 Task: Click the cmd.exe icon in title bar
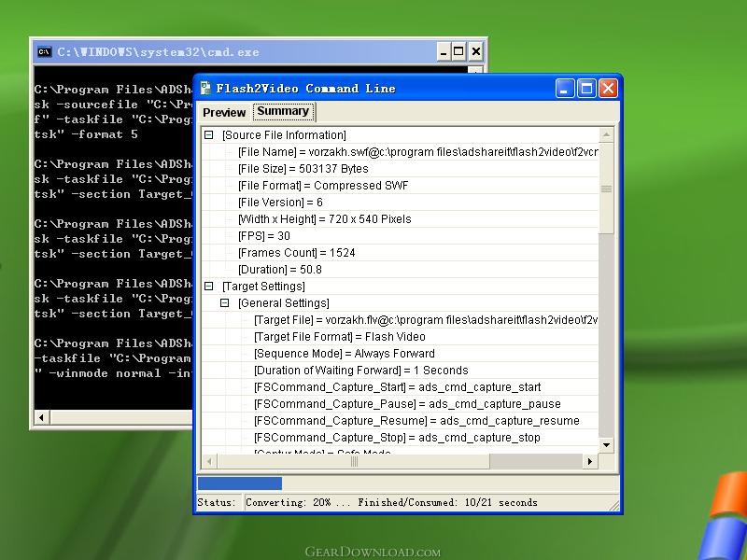[44, 52]
